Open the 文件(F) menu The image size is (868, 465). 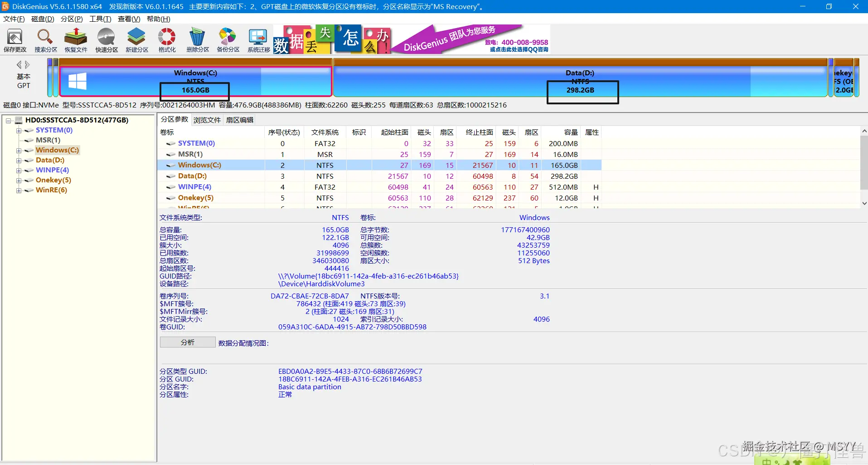[14, 19]
